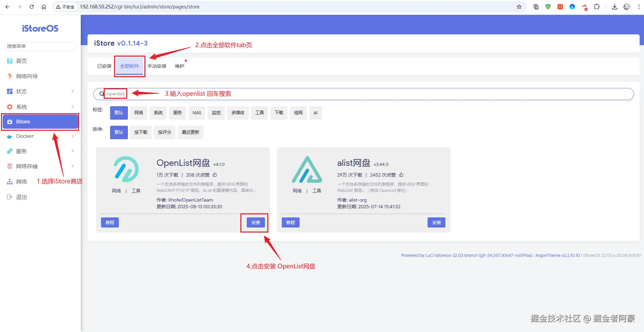This screenshot has width=644, height=332.
Task: Click the iStoreOS logo
Action: (40, 29)
